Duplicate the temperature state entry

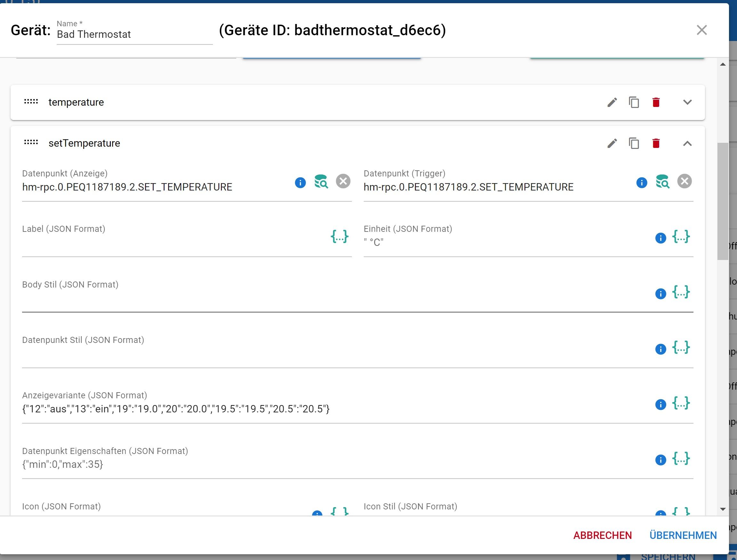click(634, 102)
